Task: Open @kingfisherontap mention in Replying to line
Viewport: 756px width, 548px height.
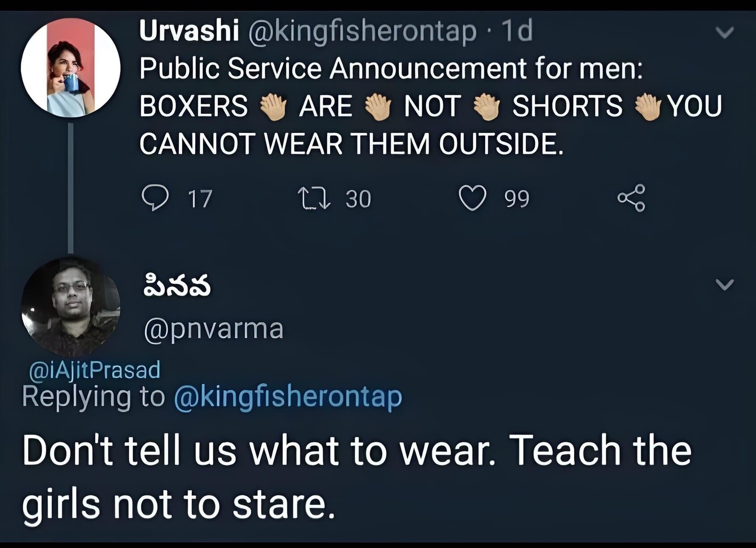Action: (x=288, y=396)
